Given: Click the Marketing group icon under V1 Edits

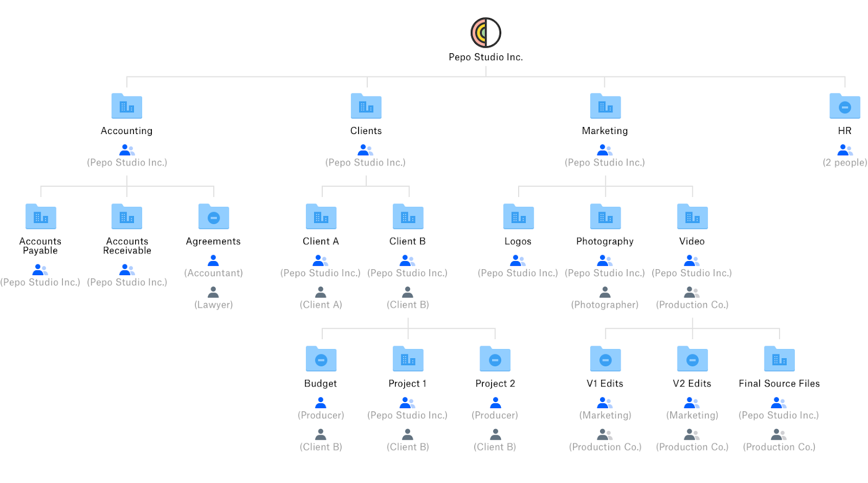Looking at the screenshot, I should point(605,403).
